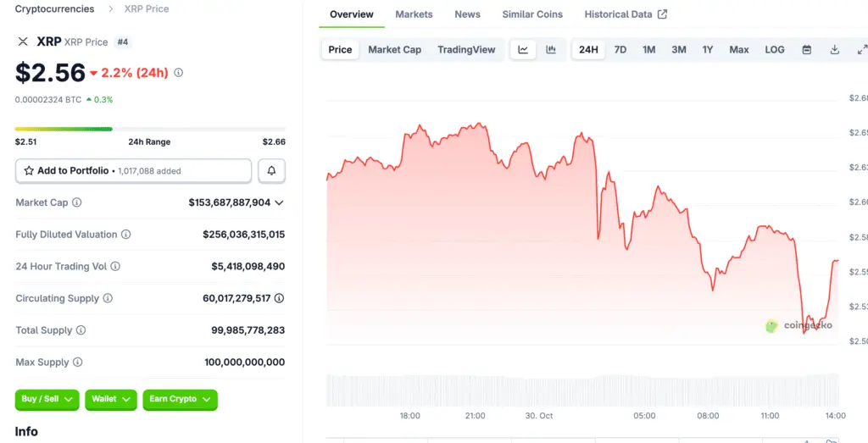The height and width of the screenshot is (443, 868).
Task: Open the Historical Data tab
Action: coord(626,14)
